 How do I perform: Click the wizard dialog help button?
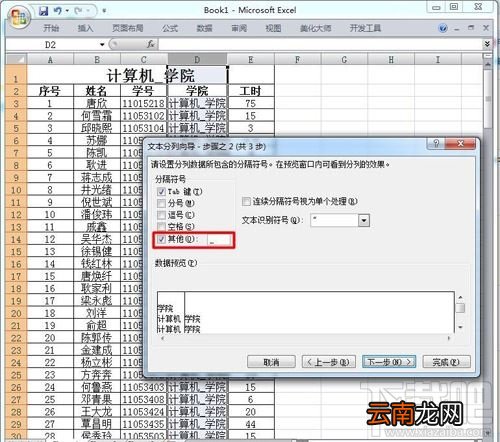[x=436, y=144]
